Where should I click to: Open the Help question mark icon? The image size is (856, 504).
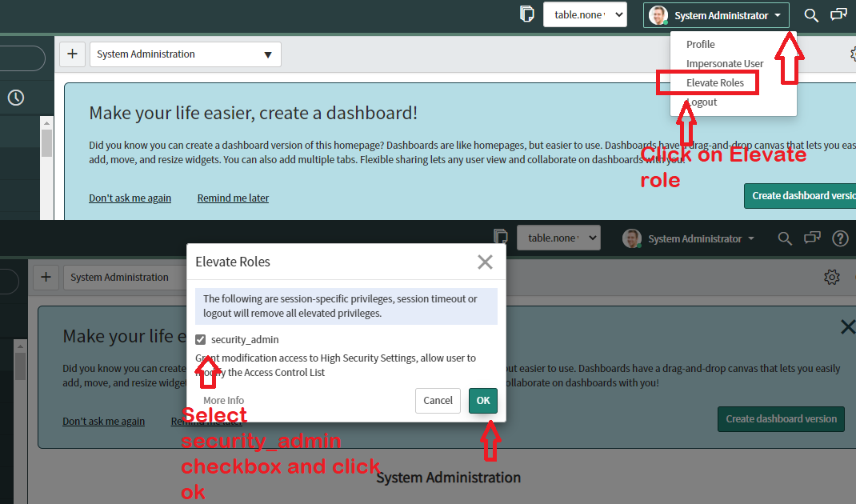tap(841, 238)
